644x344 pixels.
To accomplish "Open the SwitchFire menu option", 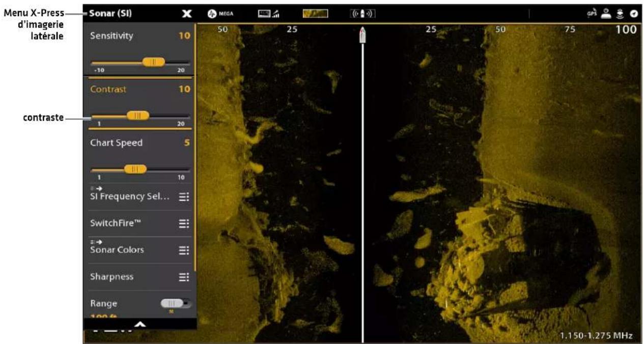I will coord(139,223).
